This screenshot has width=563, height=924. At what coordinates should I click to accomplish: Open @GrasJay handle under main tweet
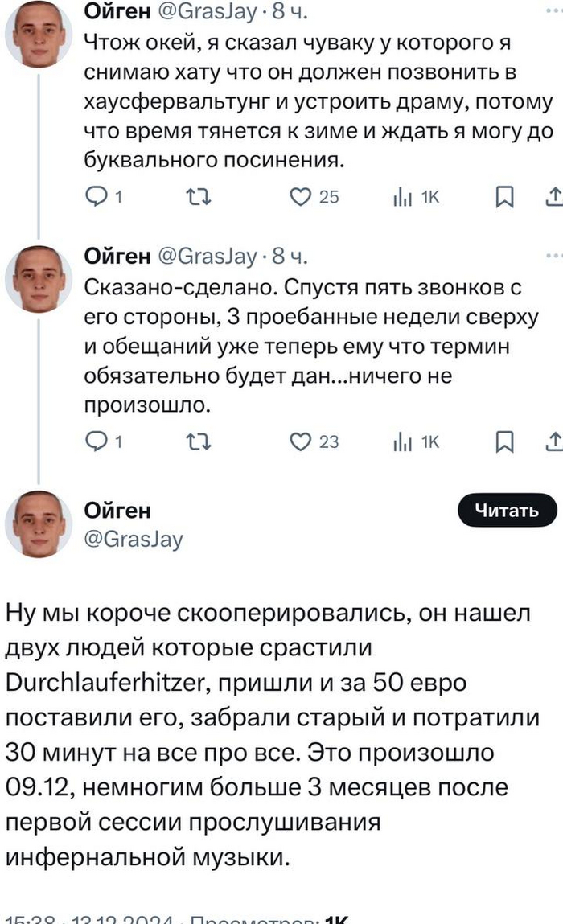point(134,539)
